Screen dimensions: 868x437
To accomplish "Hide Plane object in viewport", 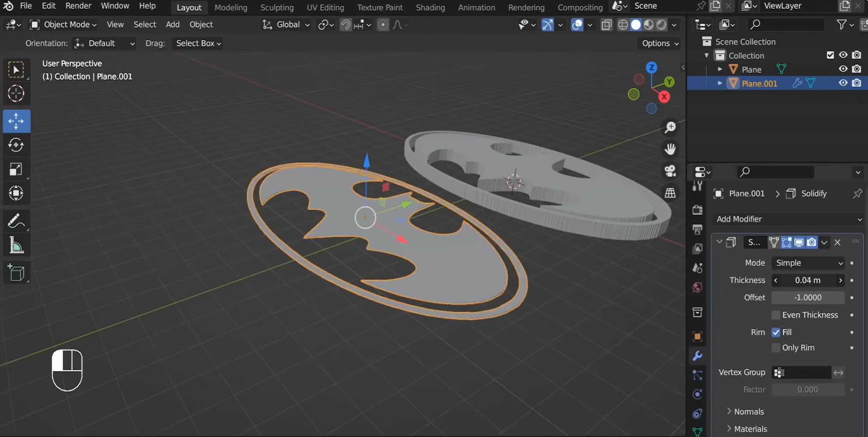I will click(x=843, y=69).
